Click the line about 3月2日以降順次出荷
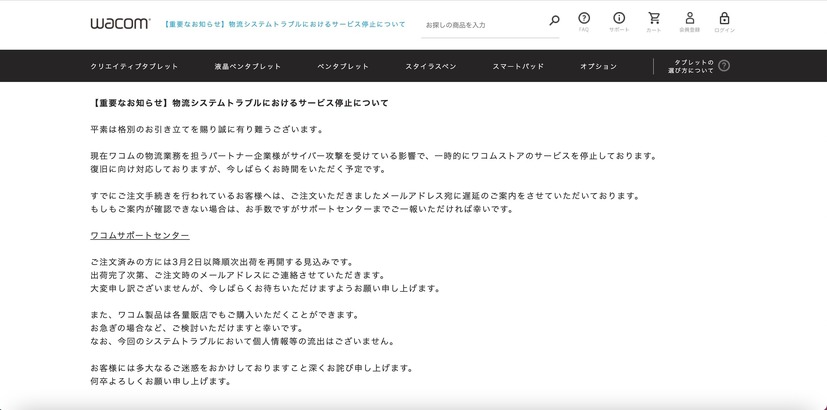 (x=222, y=262)
